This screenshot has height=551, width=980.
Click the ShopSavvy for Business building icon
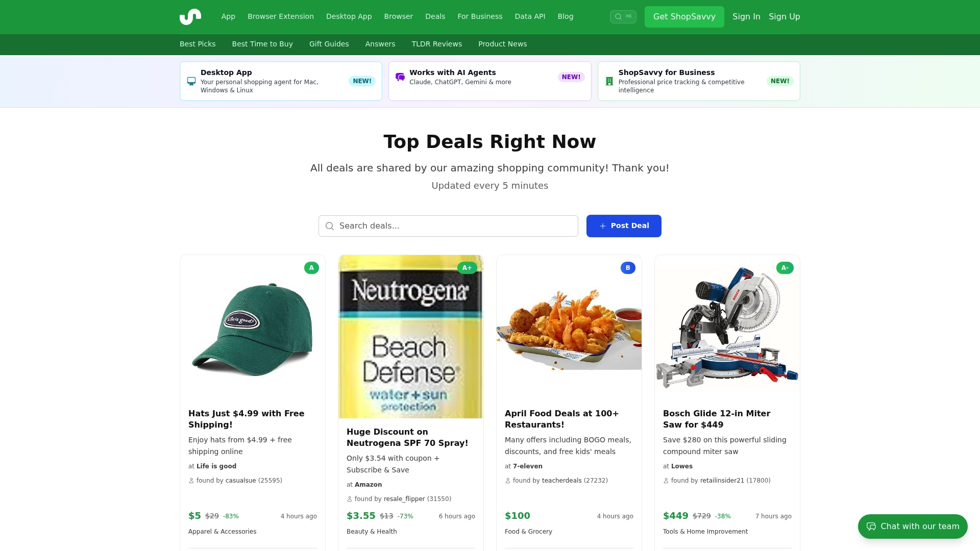[608, 81]
